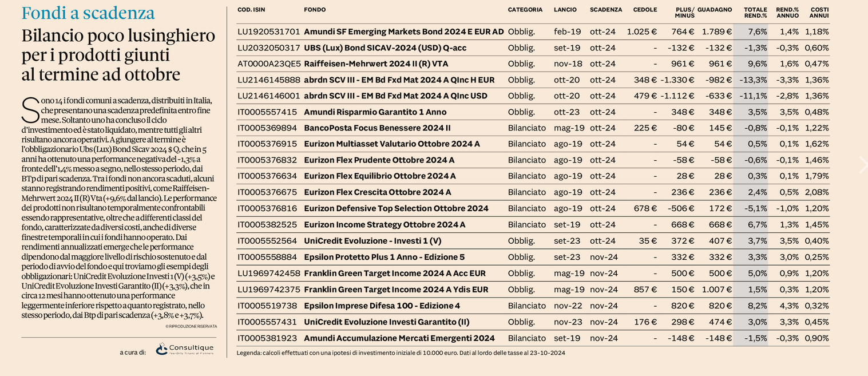Click the 'CEDOLE' column header
868x376 pixels.
[x=645, y=10]
